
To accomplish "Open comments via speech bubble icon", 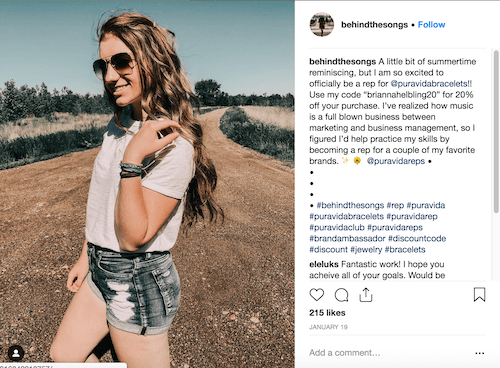I will pyautogui.click(x=341, y=295).
